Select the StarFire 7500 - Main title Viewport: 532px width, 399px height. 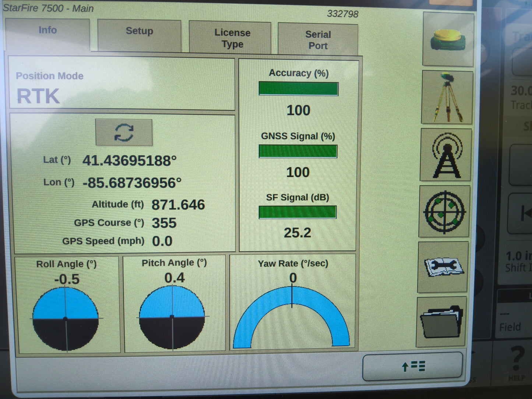48,8
